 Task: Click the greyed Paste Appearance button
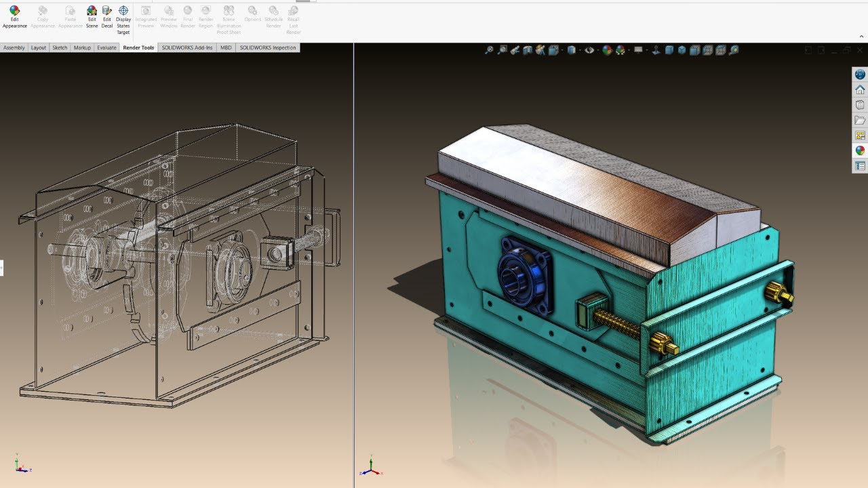pyautogui.click(x=71, y=18)
